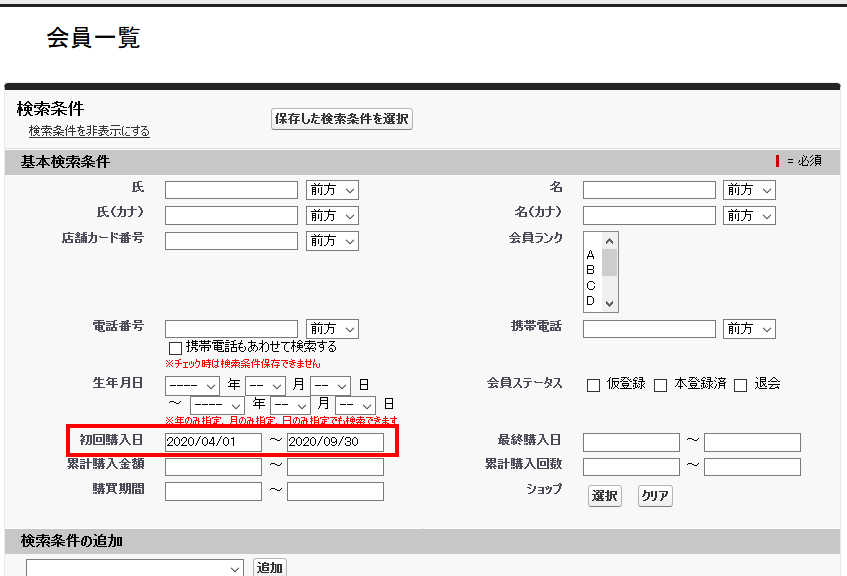Viewport: 847px width, 576px height.
Task: Check 携帯電話もあわせて検索する checkbox
Action: tap(175, 347)
